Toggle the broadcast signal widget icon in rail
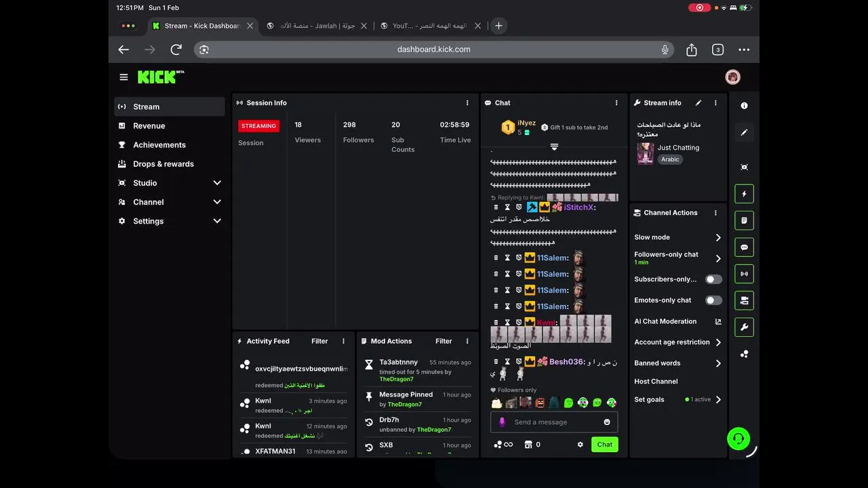The height and width of the screenshot is (488, 868). [x=744, y=274]
